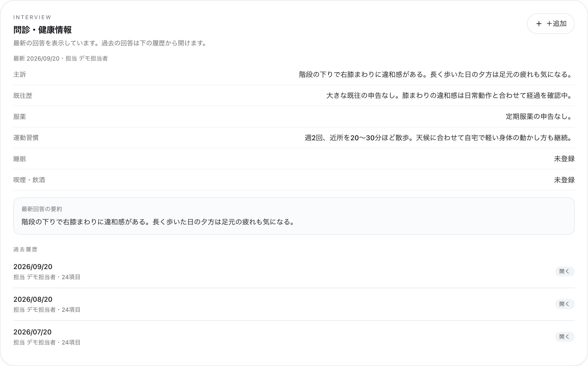Select the 運動習慣 row label
Image resolution: width=588 pixels, height=366 pixels.
pos(26,138)
